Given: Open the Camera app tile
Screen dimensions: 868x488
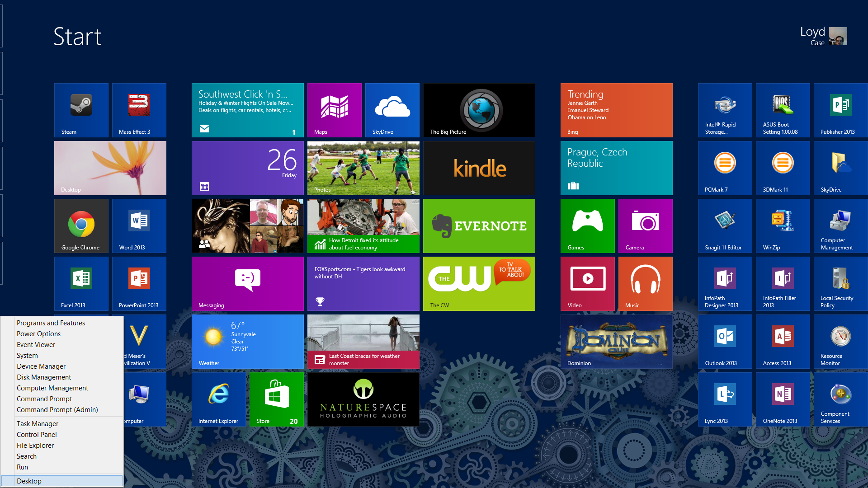Looking at the screenshot, I should pyautogui.click(x=645, y=225).
